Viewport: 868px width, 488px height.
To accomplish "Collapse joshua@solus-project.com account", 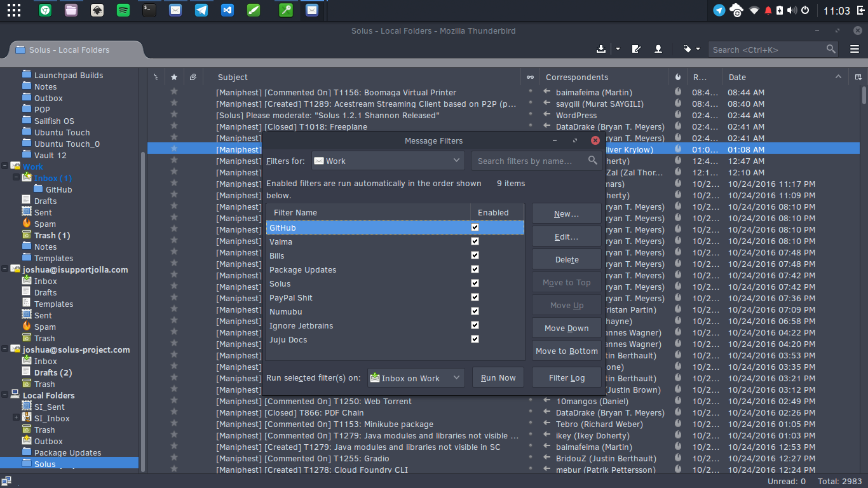I will pos(5,349).
